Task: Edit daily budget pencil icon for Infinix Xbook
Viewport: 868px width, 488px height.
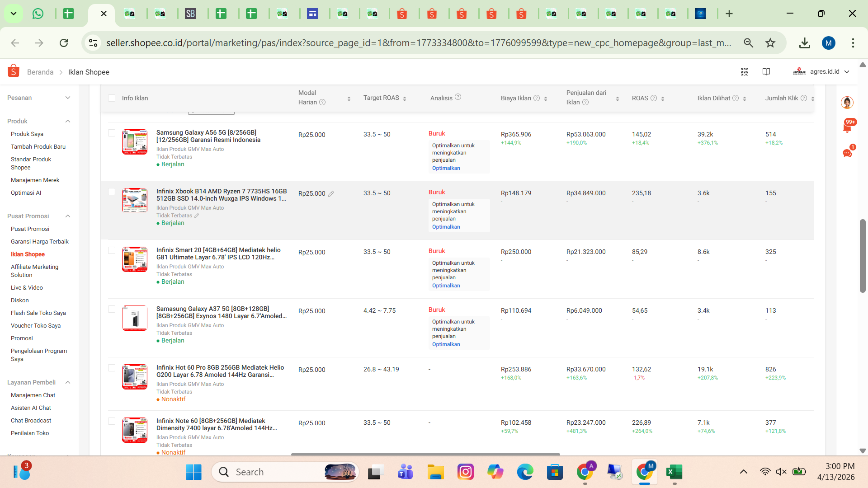Action: pos(331,194)
